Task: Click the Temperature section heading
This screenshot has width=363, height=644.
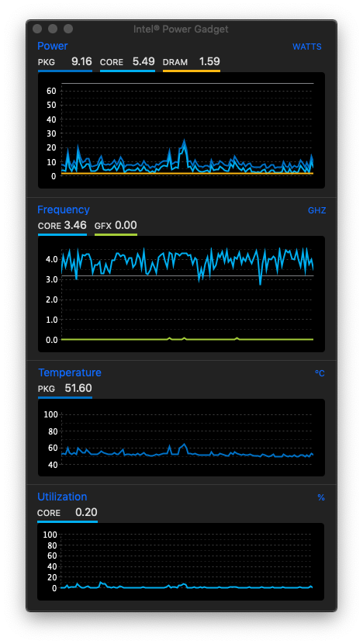Action: (69, 372)
